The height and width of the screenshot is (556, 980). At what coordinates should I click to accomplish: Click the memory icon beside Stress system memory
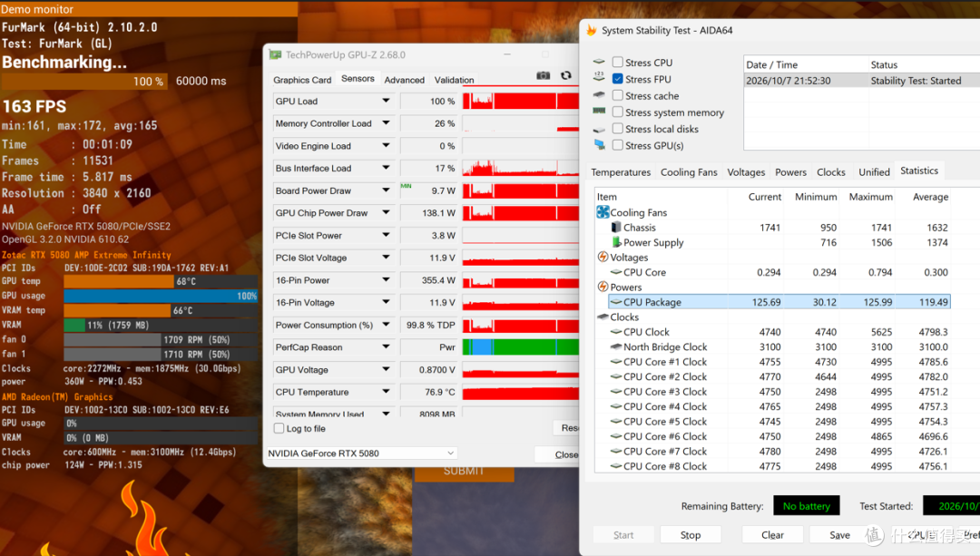point(599,112)
